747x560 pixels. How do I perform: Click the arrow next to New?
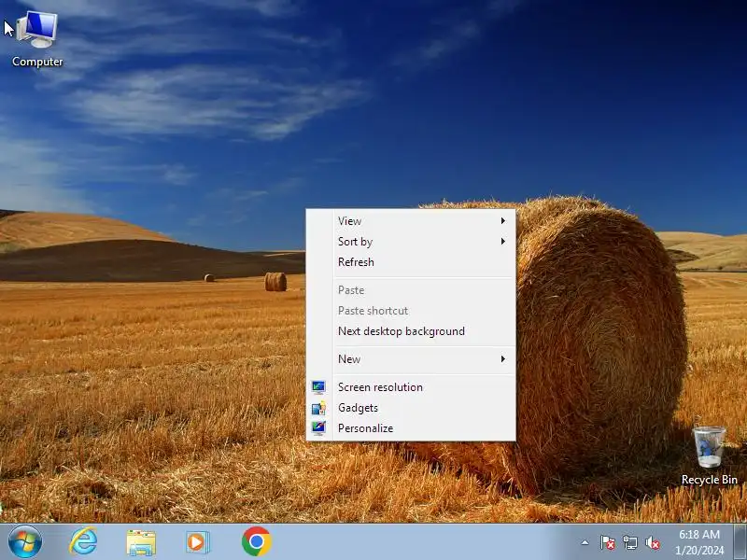[502, 359]
